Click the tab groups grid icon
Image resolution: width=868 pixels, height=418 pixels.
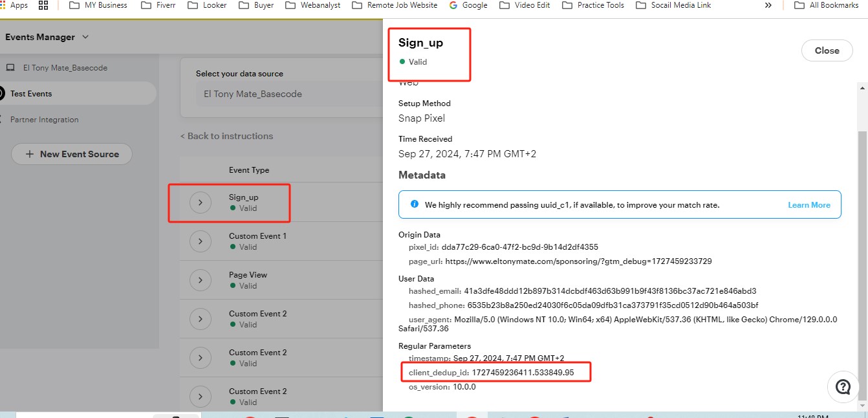[x=44, y=5]
